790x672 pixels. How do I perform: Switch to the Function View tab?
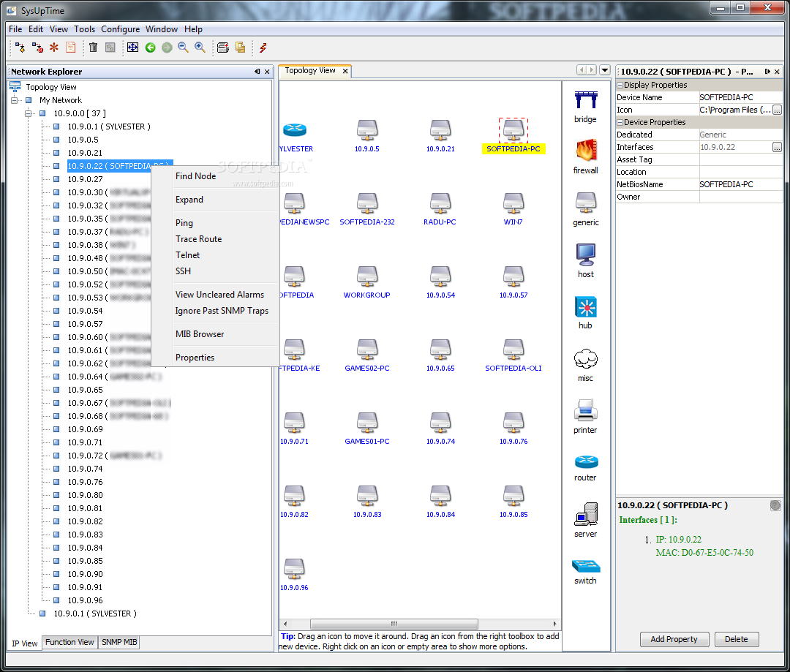pyautogui.click(x=69, y=642)
